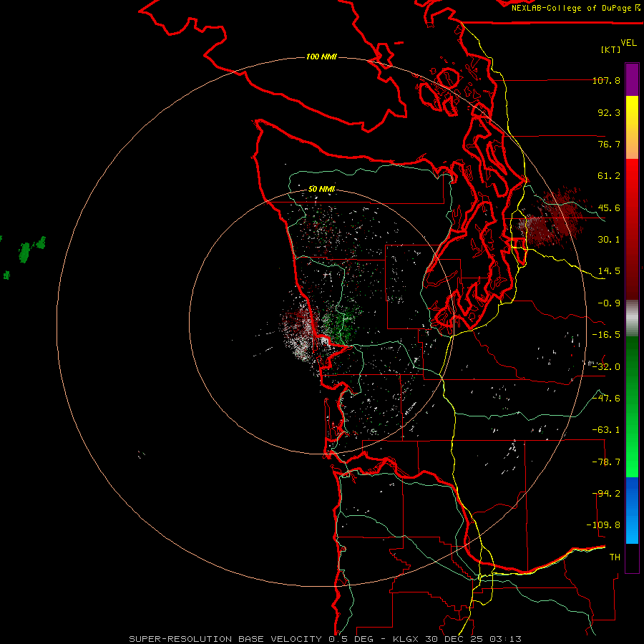Click the -109.8 velocity scale value

(604, 525)
